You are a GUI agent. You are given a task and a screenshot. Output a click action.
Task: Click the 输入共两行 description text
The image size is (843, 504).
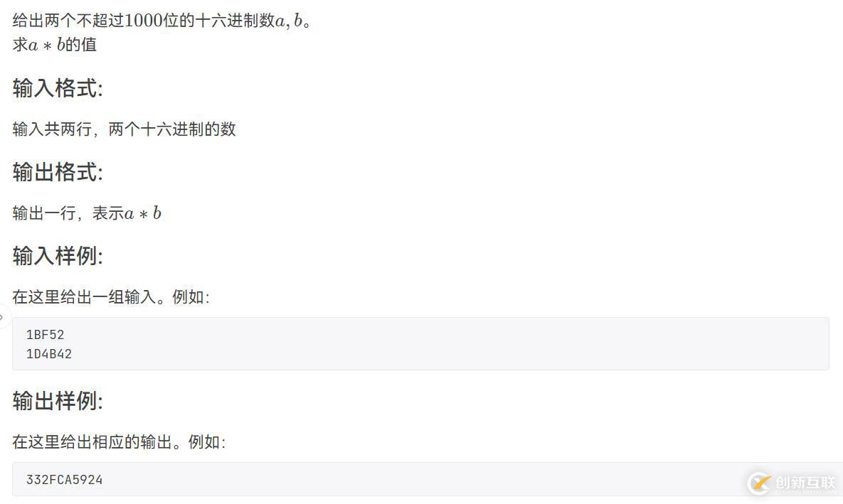tap(124, 129)
